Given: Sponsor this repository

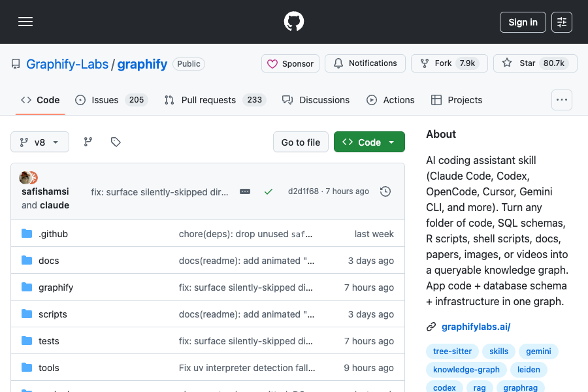Looking at the screenshot, I should coord(290,63).
